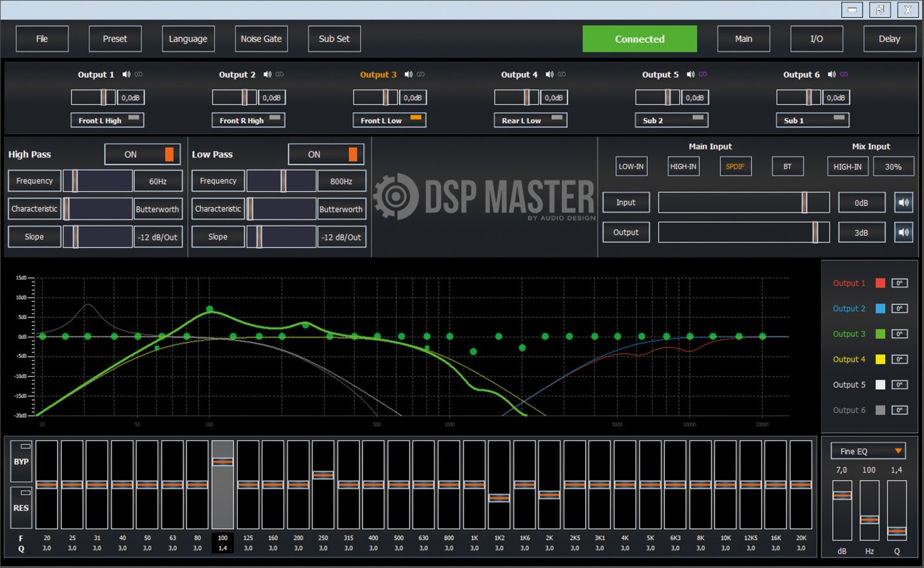Image resolution: width=924 pixels, height=568 pixels.
Task: Turn off the High Pass filter
Action: [x=142, y=155]
